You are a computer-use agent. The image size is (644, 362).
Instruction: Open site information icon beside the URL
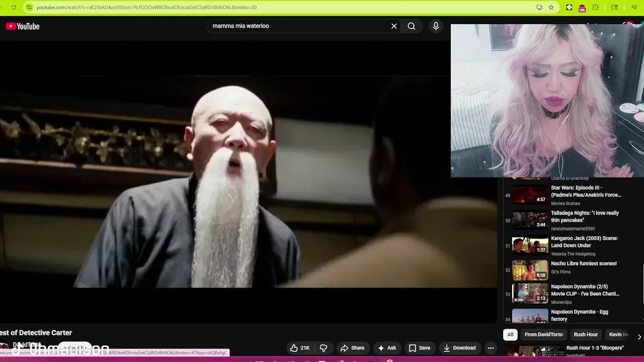(29, 7)
